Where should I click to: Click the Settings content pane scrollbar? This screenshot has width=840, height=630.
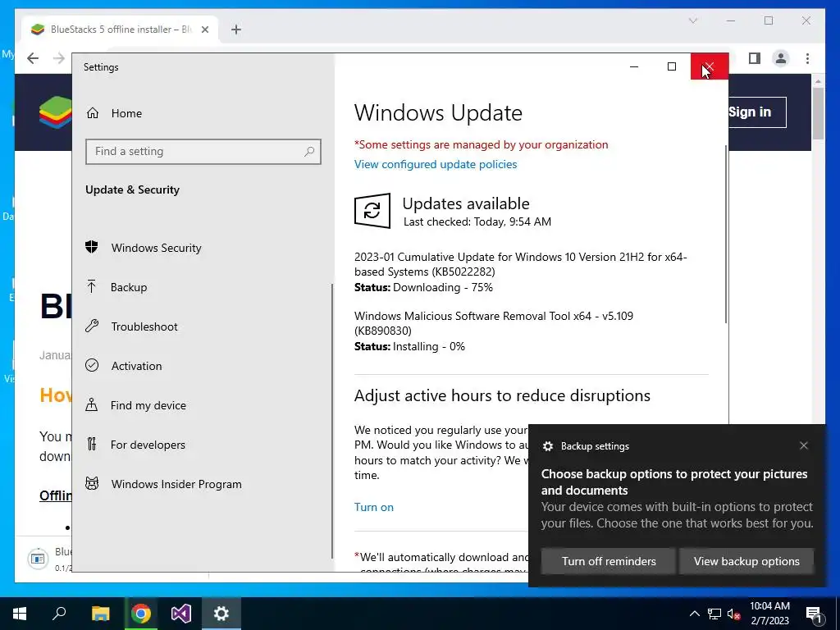[726, 234]
